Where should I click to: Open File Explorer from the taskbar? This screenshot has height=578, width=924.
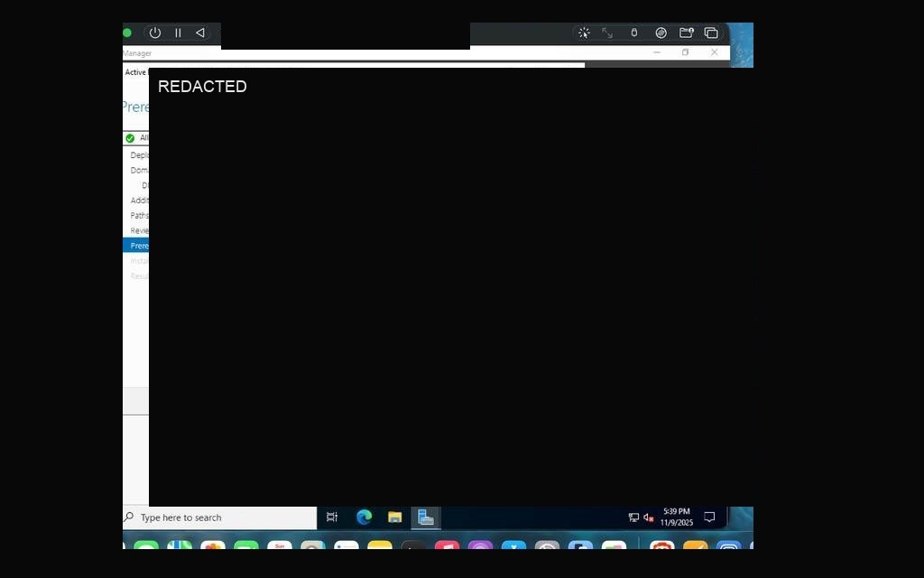[x=395, y=517]
